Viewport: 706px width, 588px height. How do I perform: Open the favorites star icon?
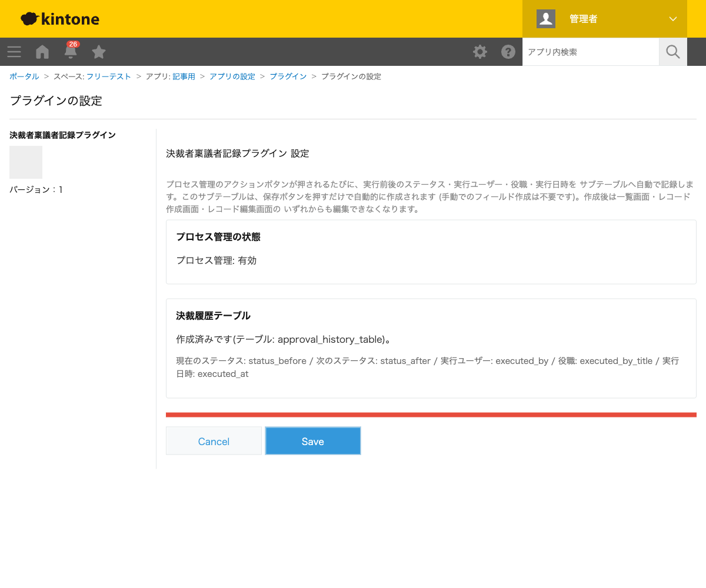(x=99, y=52)
